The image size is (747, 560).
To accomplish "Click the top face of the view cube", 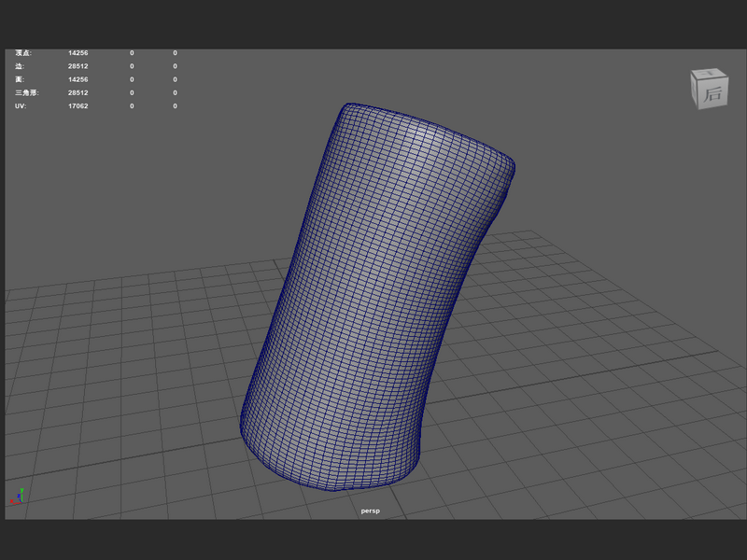I will click(x=709, y=74).
